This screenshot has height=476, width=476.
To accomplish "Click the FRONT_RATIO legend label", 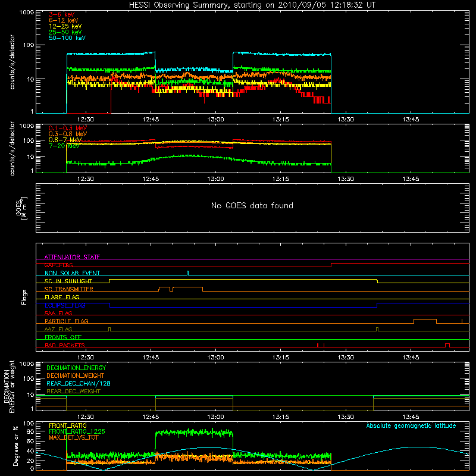I will [67, 425].
